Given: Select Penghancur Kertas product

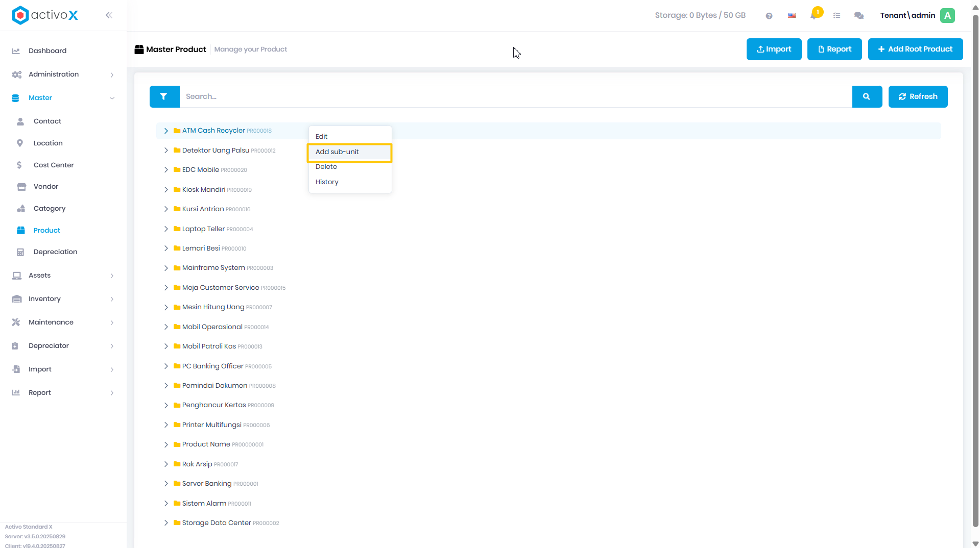Looking at the screenshot, I should 214,405.
